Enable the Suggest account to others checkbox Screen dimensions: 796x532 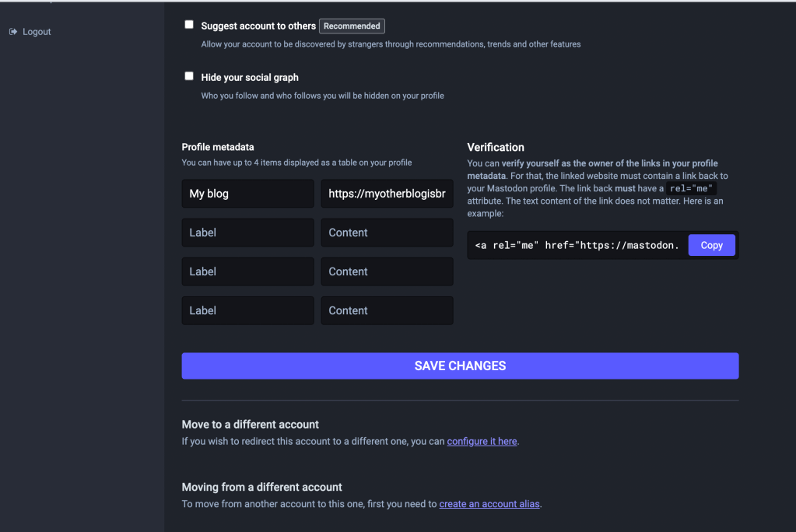coord(188,25)
